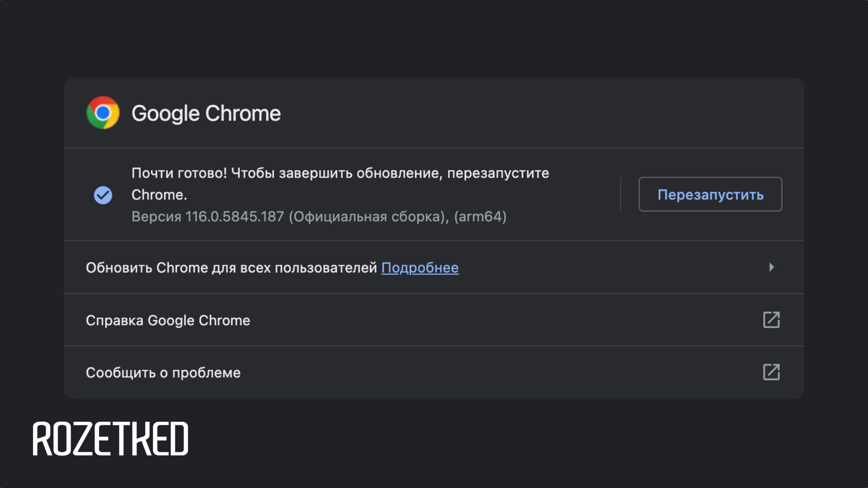
Task: Click the Перезапустить button
Action: click(710, 194)
